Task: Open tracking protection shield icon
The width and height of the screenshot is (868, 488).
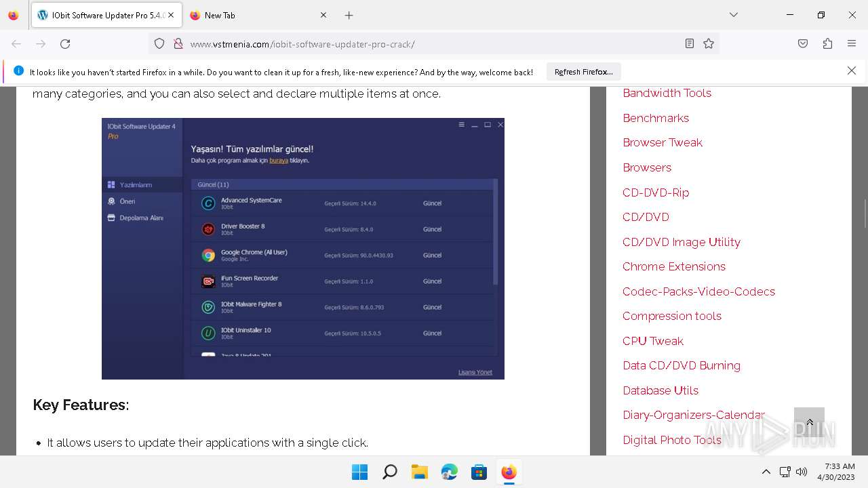Action: (x=159, y=44)
